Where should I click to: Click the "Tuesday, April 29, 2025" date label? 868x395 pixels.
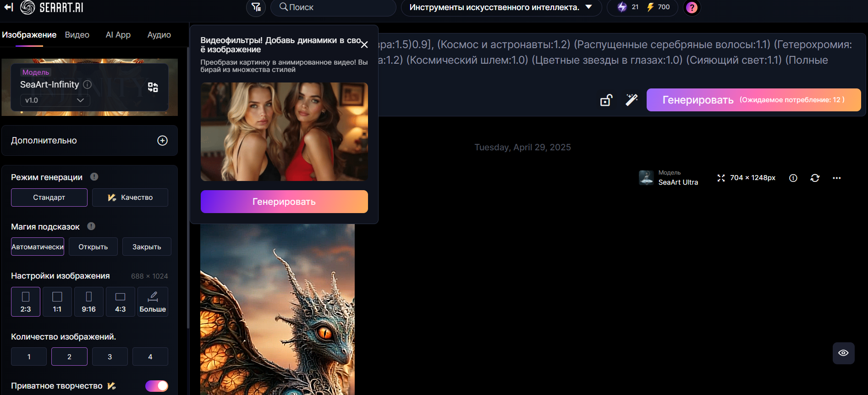click(522, 147)
